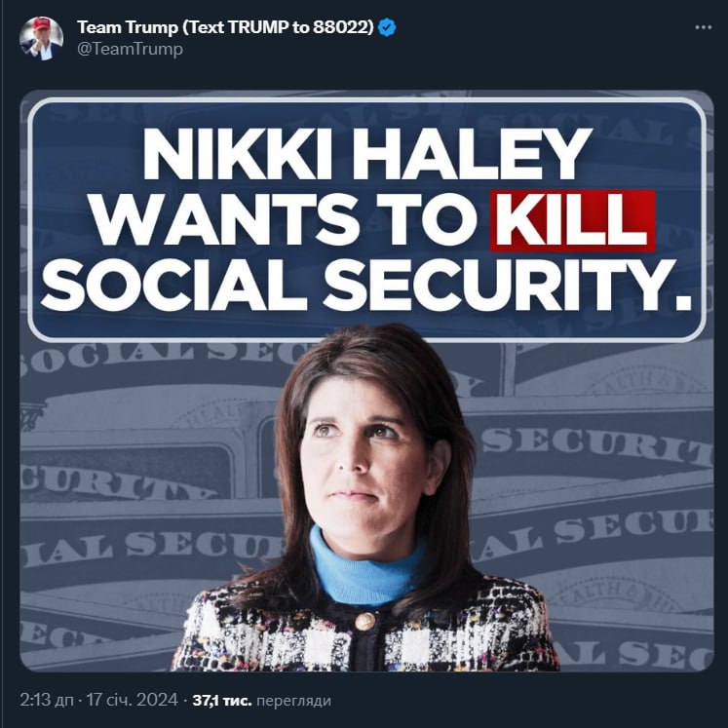Viewport: 728px width, 728px height.
Task: Click the 17 січ. 2024 date
Action: click(x=133, y=700)
